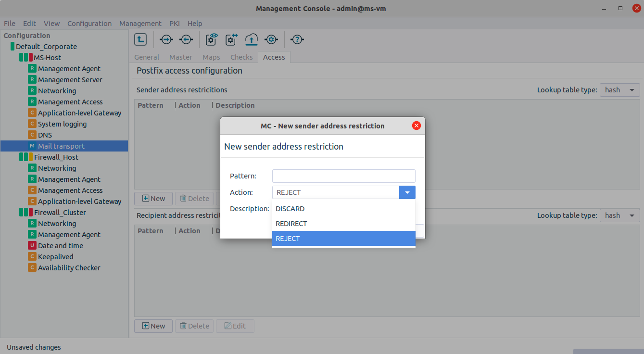Click the sender table Action column header
Viewport: 644px width, 354px height.
[x=189, y=105]
